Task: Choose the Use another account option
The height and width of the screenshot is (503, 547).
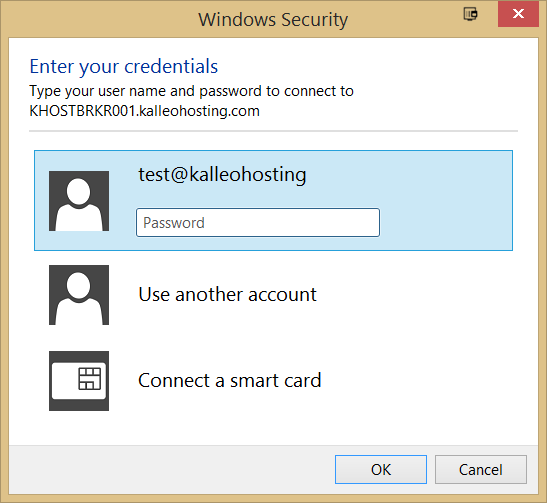Action: pyautogui.click(x=227, y=294)
